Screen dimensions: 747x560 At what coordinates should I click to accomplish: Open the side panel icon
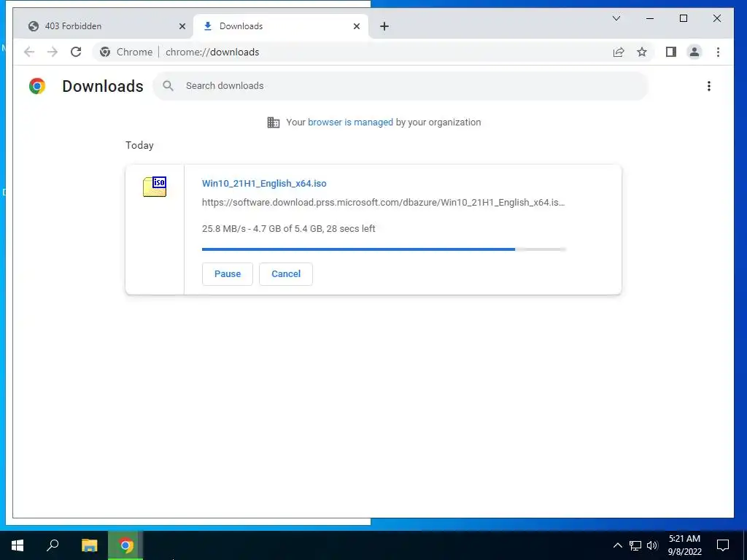click(x=671, y=52)
